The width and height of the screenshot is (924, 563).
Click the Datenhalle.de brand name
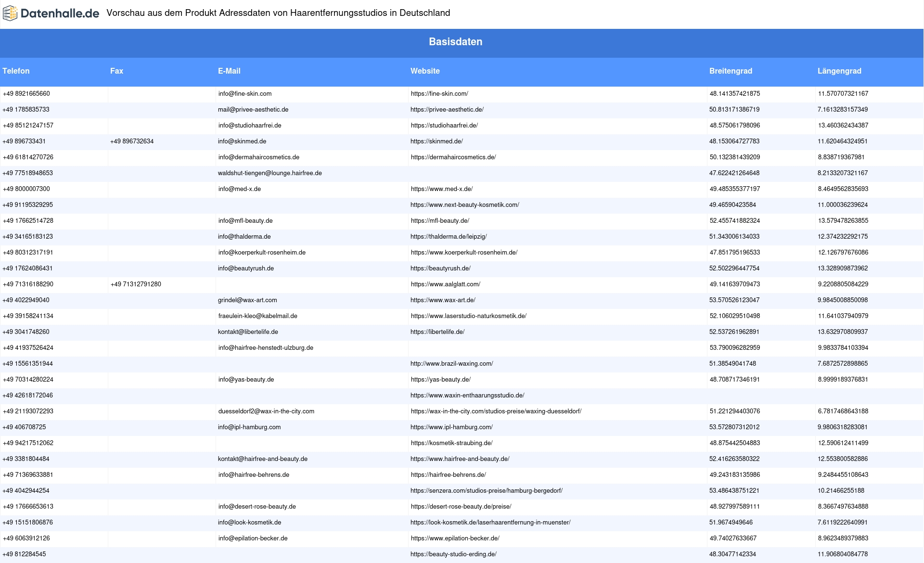point(60,13)
